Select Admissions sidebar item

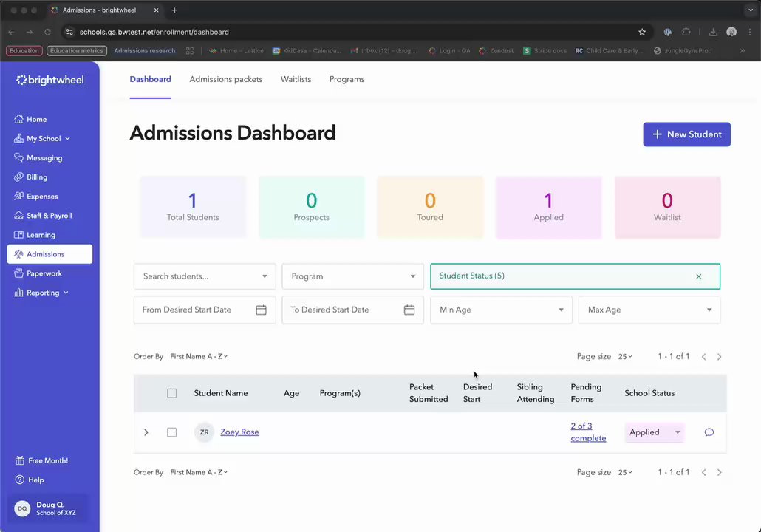tap(50, 254)
